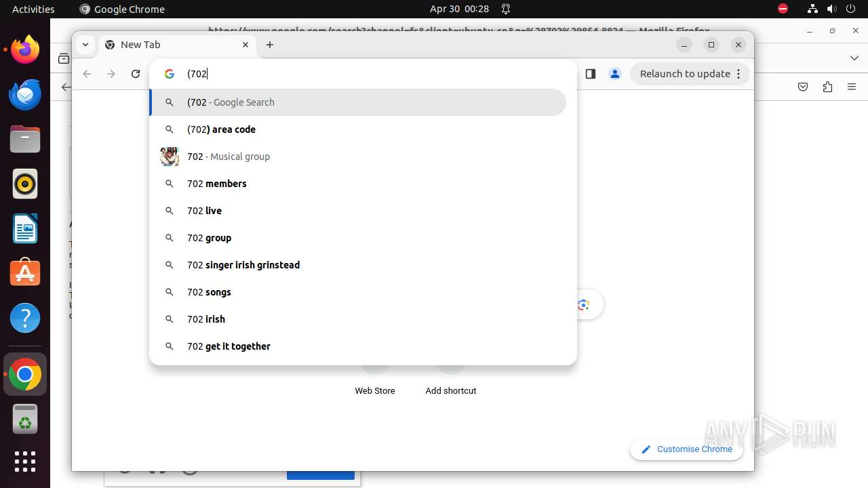Choose '702 singer irish grinstead' suggestion

358,265
